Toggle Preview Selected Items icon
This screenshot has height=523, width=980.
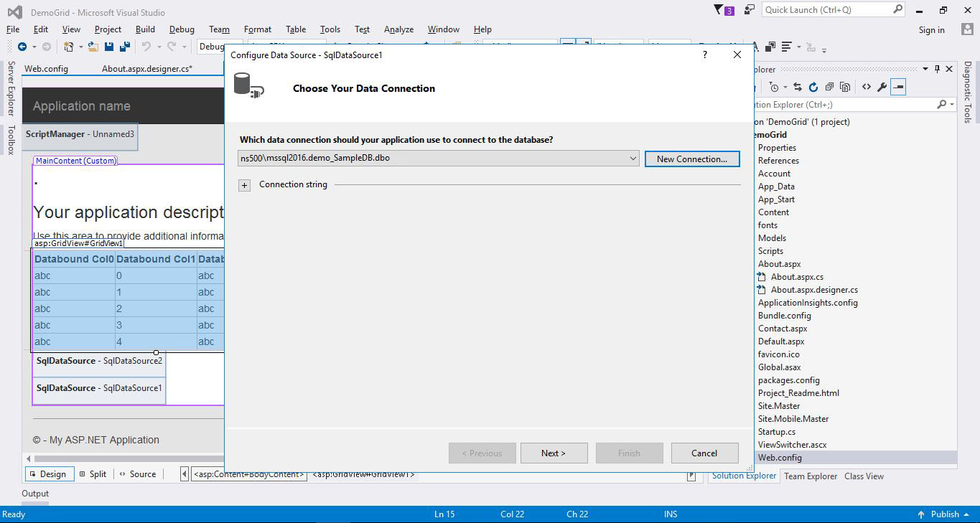(898, 87)
